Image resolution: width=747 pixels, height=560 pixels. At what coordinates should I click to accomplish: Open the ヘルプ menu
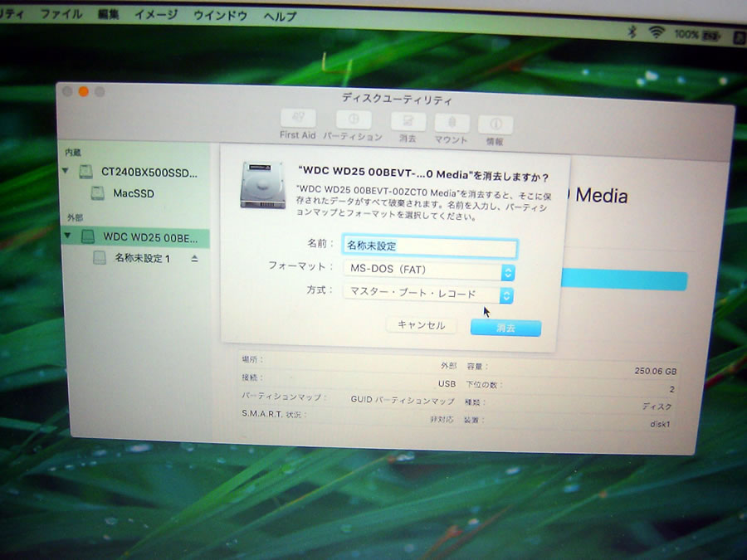pos(281,17)
